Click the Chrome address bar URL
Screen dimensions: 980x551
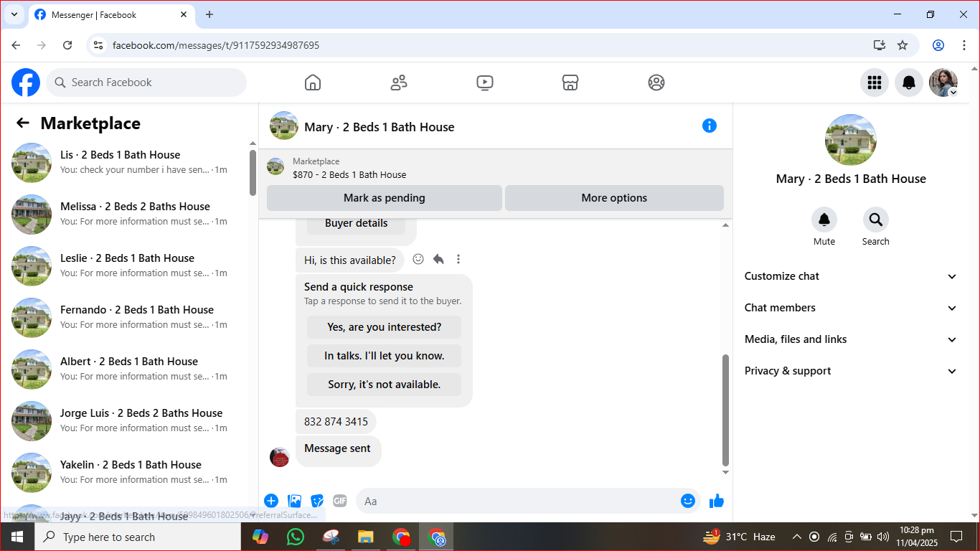pyautogui.click(x=216, y=45)
